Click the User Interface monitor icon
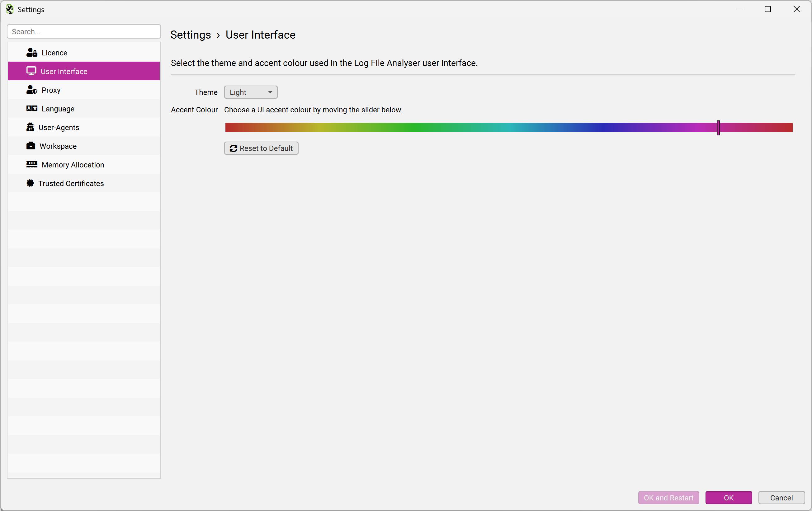This screenshot has height=511, width=812. click(31, 71)
